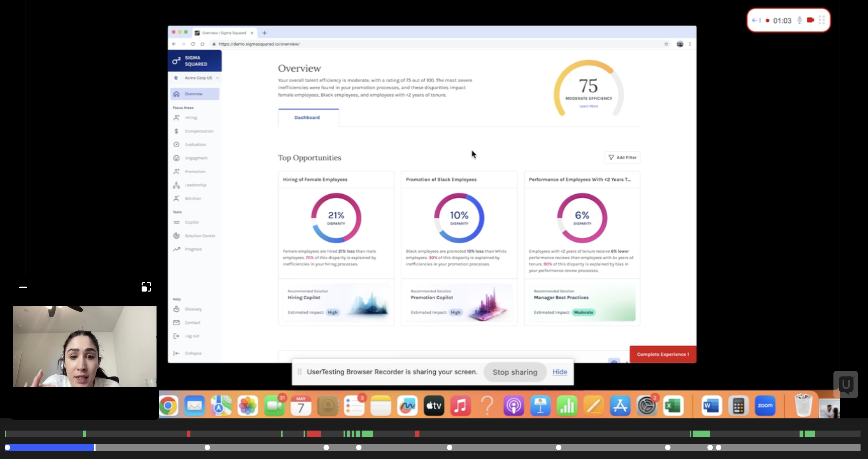Open the Hiring focus area in sidebar
Image resolution: width=868 pixels, height=459 pixels.
click(191, 118)
